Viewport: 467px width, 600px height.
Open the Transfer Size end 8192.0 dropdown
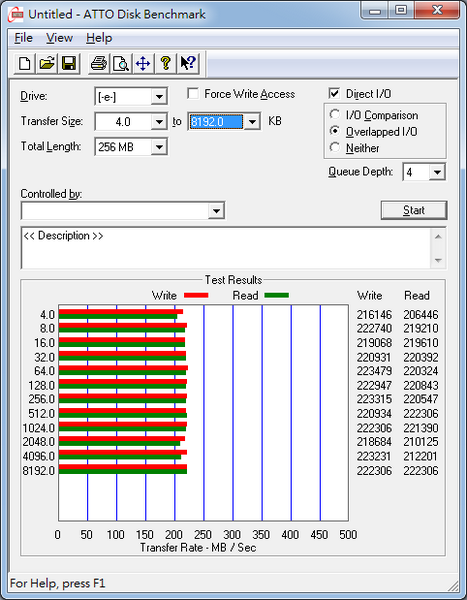coord(252,122)
